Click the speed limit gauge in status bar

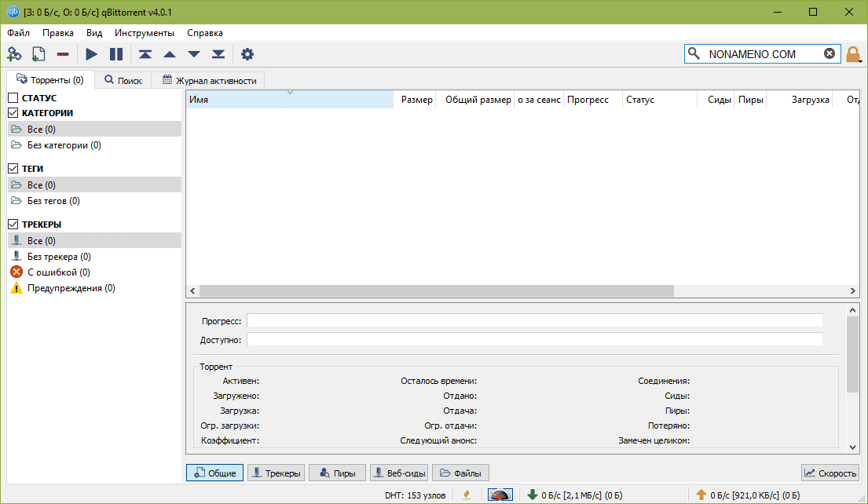coord(500,495)
